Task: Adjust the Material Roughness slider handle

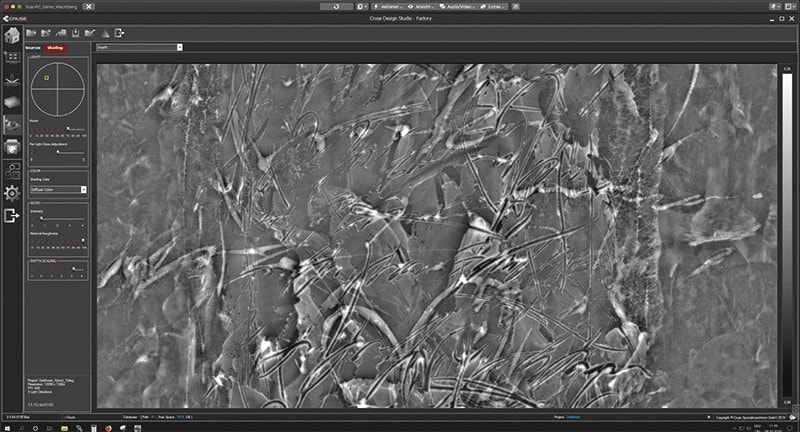Action: pyautogui.click(x=83, y=241)
